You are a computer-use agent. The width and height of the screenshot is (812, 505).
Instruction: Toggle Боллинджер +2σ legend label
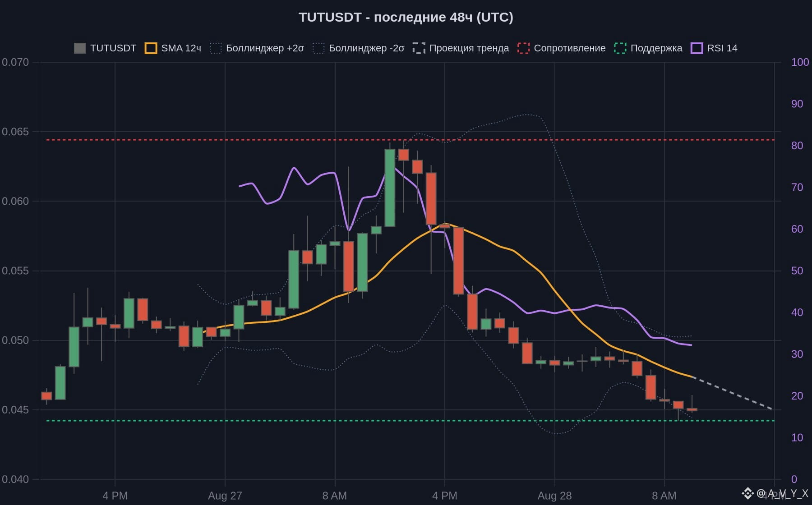point(265,48)
